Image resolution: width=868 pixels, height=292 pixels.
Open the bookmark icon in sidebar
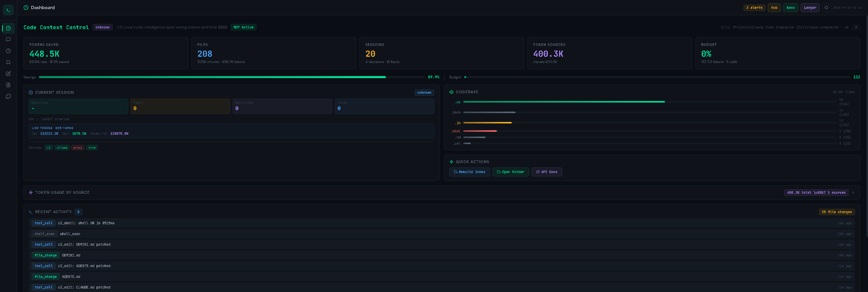8,62
